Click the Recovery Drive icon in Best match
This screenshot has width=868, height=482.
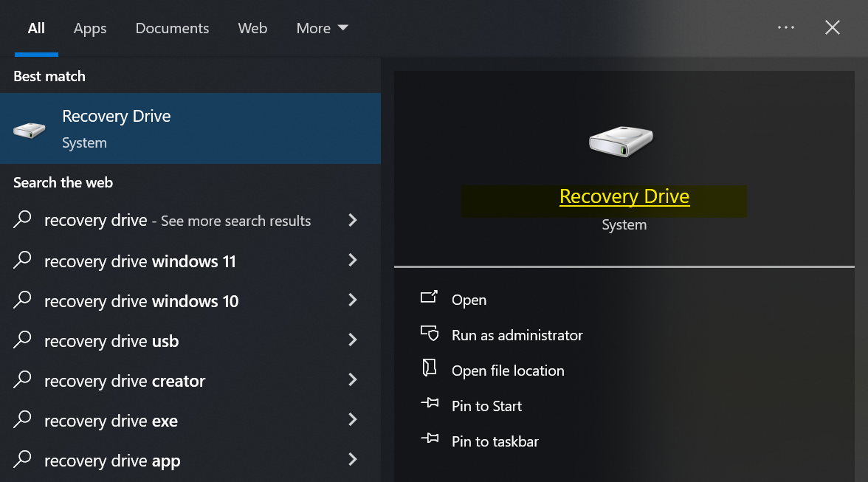pyautogui.click(x=30, y=130)
